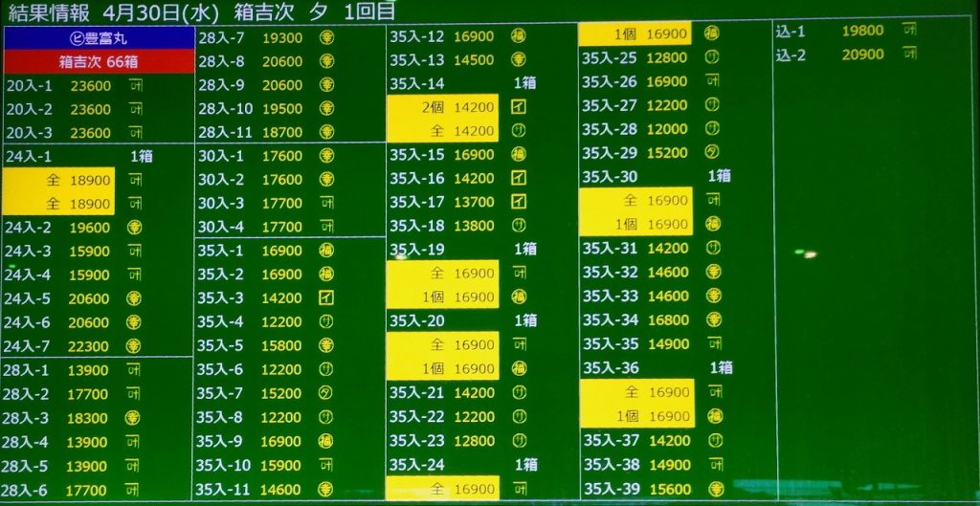Screen dimensions: 980x506
Task: Click the circled buyer icon on row 35入-29
Action: [712, 153]
